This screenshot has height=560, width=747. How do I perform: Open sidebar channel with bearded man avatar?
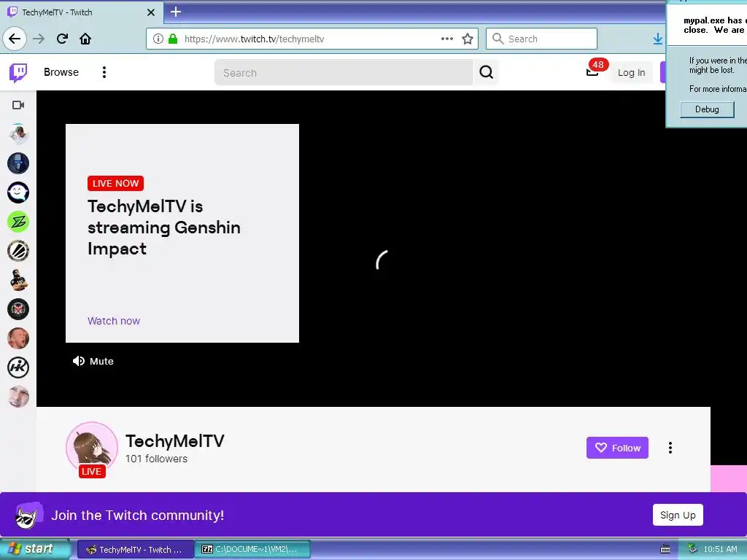tap(18, 280)
